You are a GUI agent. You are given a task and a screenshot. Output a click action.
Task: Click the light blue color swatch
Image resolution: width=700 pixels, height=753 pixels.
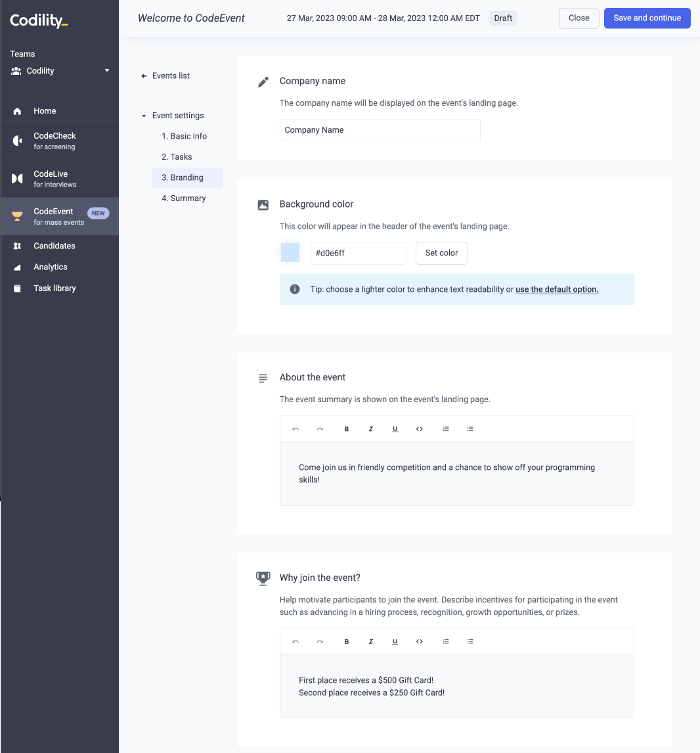point(290,252)
